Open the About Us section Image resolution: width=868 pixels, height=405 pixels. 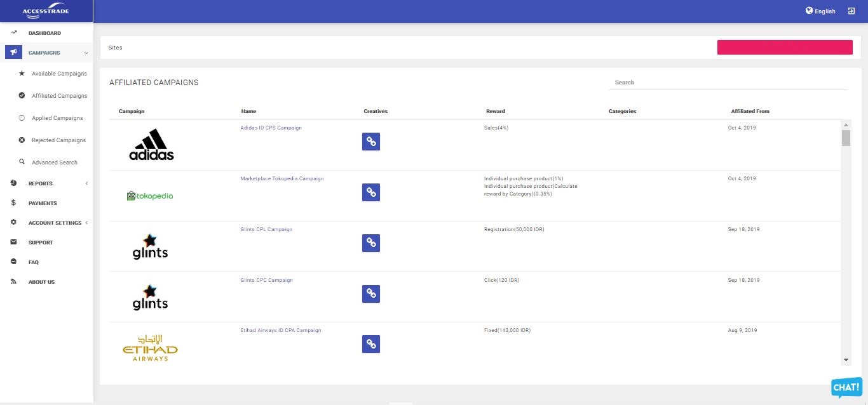click(x=41, y=282)
